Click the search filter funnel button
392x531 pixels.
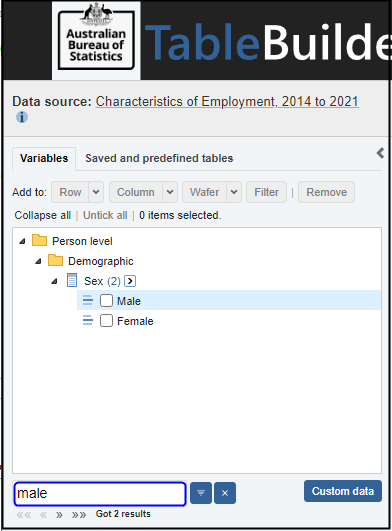pos(201,493)
